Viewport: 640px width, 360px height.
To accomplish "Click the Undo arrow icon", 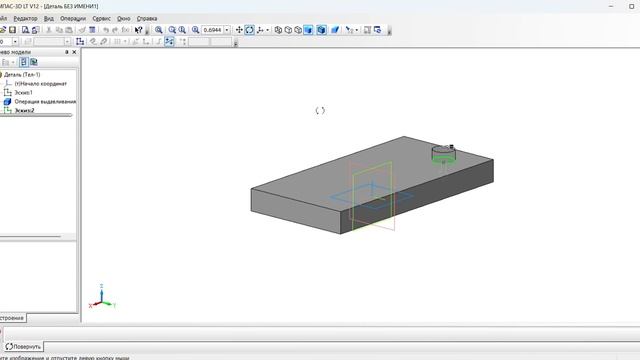I will coord(106,30).
